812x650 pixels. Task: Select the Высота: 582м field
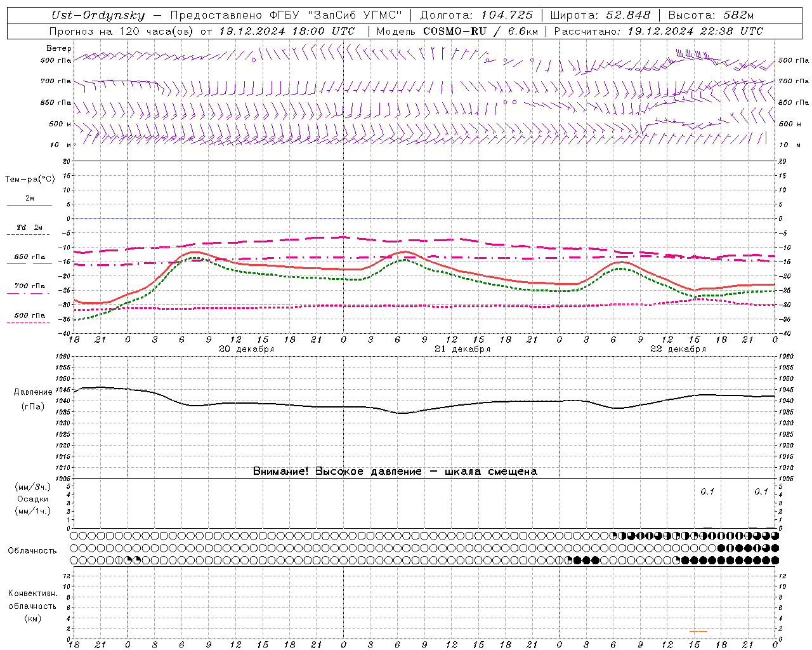point(711,16)
